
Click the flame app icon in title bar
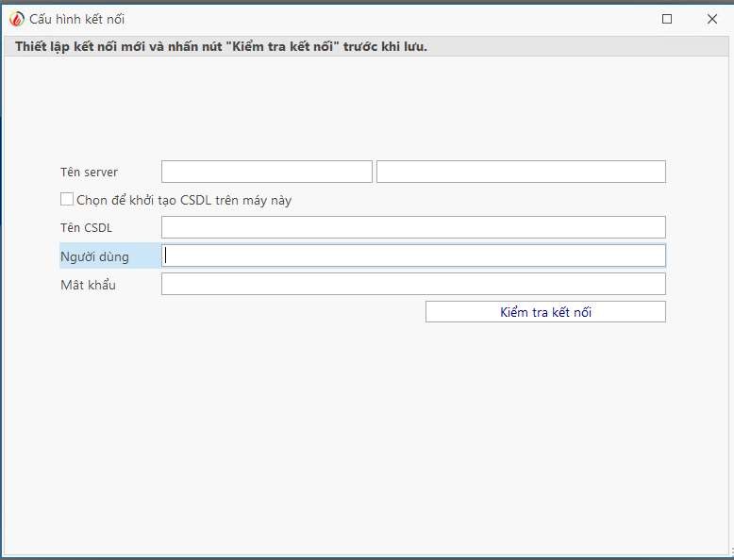click(16, 19)
